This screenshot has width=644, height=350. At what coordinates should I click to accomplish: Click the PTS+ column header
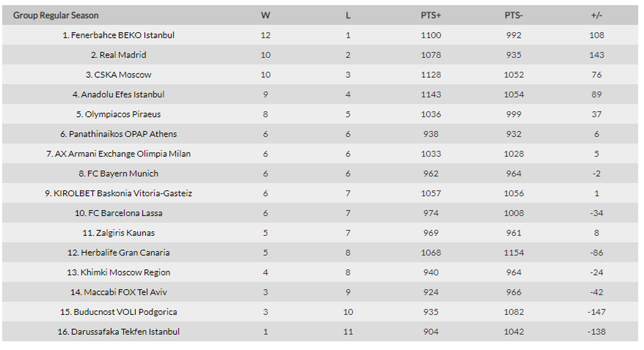(431, 16)
